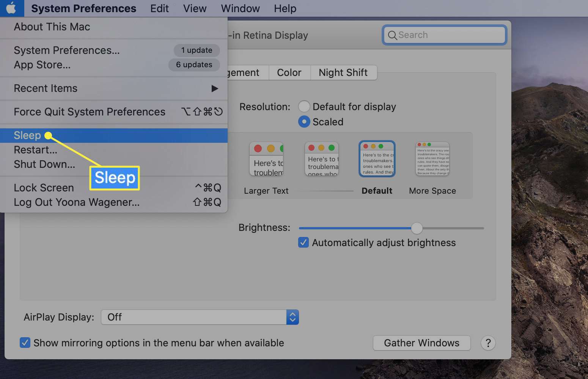Choose Restart… from Apple menu
Viewport: 588px width, 379px height.
(x=114, y=150)
